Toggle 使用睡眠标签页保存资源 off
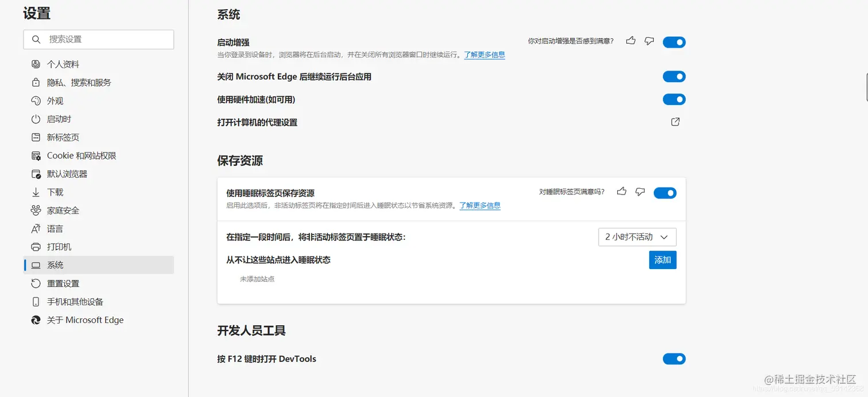Viewport: 868px width, 397px height. (x=665, y=192)
